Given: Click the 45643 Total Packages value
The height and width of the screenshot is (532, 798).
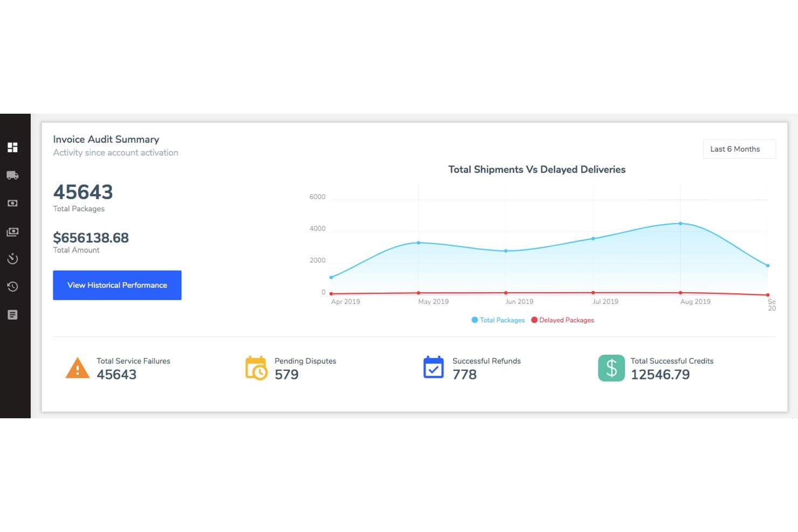Looking at the screenshot, I should pos(83,192).
